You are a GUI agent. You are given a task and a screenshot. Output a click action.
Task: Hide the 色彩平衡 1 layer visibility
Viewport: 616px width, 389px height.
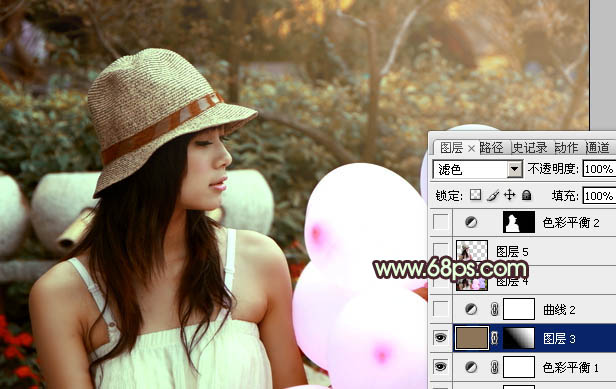[x=440, y=367]
